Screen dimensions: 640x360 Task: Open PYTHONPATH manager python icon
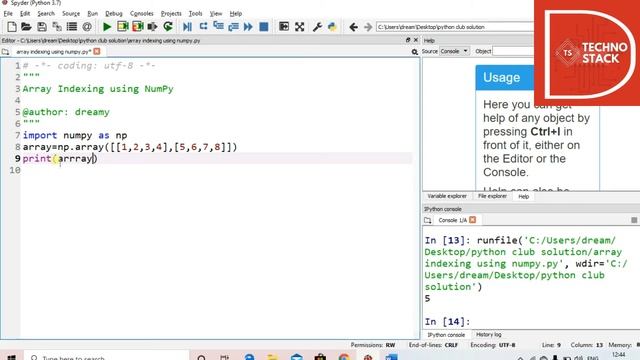point(332,27)
